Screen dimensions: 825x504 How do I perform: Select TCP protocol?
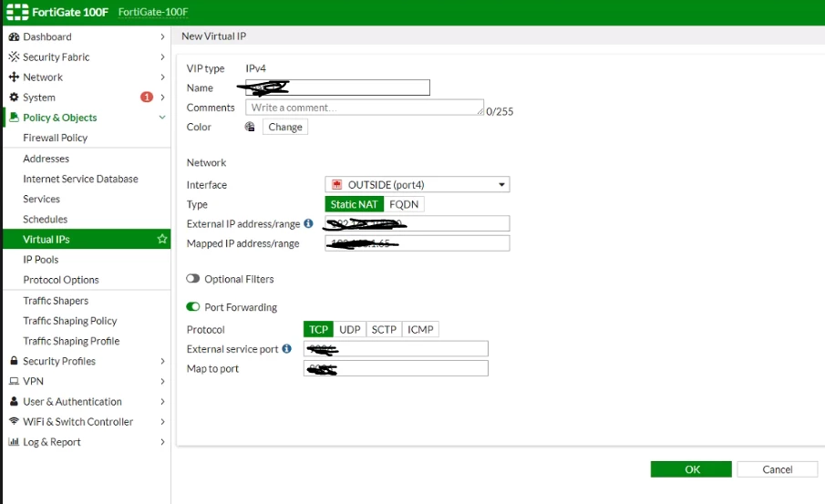point(318,329)
